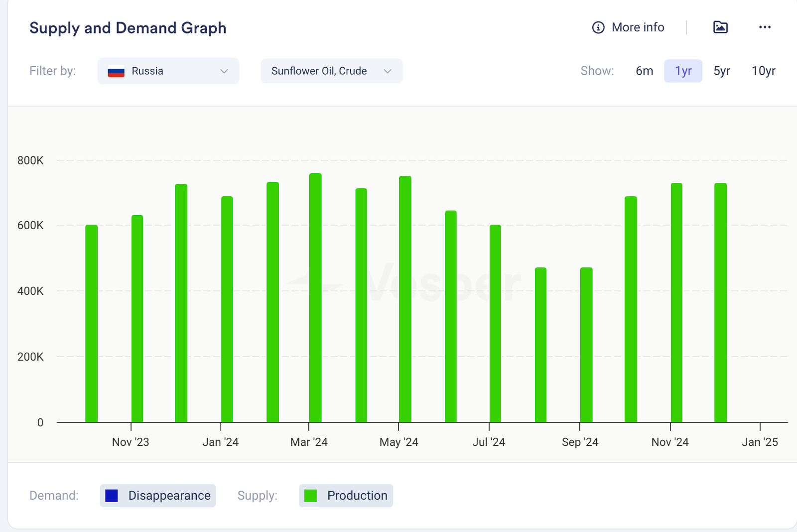Show the 6m time range
Screen dimensions: 797x532
point(644,71)
